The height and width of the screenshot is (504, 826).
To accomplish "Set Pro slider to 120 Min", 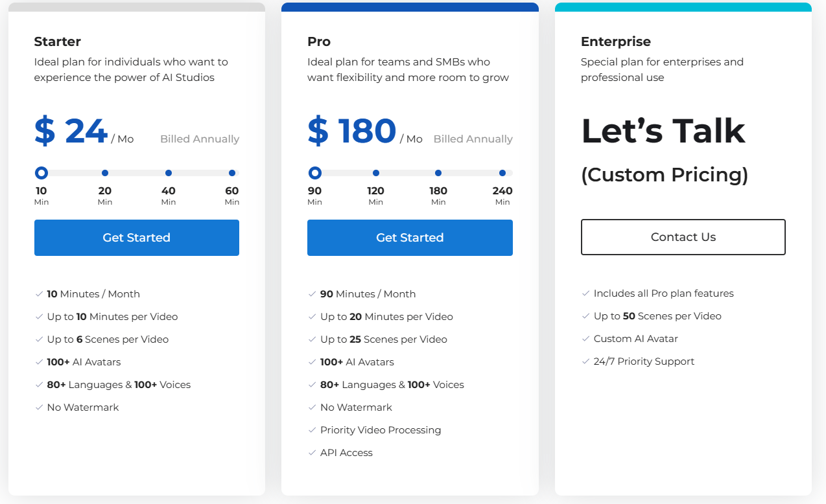I will 376,173.
